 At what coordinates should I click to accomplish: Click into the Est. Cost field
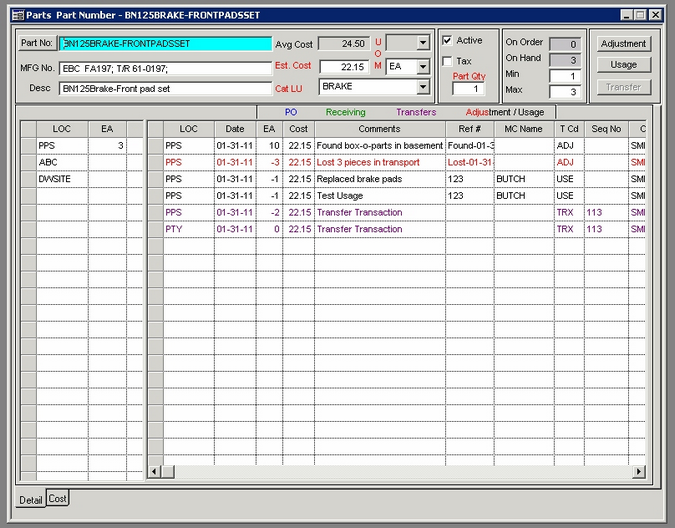click(x=344, y=67)
